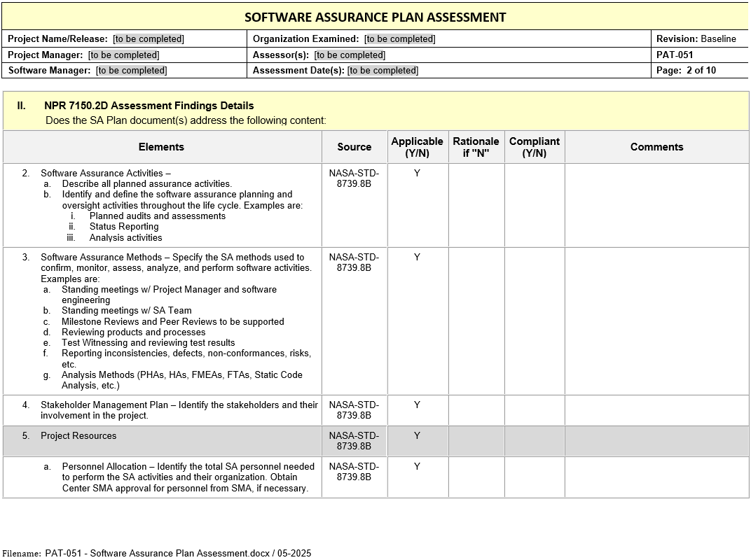The height and width of the screenshot is (560, 751).
Task: Click the Assessor(s) placeholder field
Action: pyautogui.click(x=350, y=55)
